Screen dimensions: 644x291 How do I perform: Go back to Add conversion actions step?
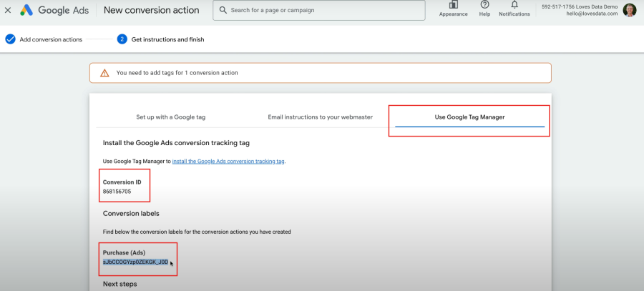coord(51,39)
